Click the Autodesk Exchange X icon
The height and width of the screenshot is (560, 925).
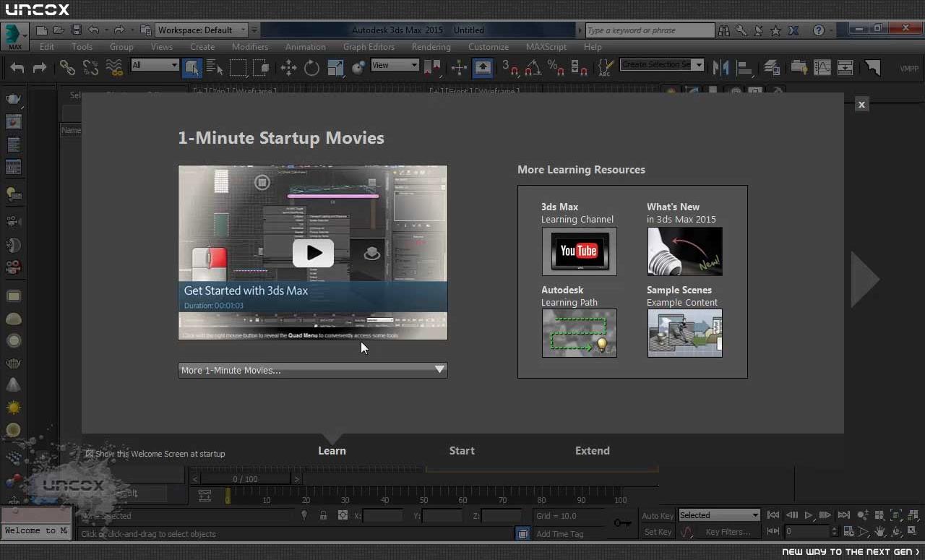pos(793,30)
